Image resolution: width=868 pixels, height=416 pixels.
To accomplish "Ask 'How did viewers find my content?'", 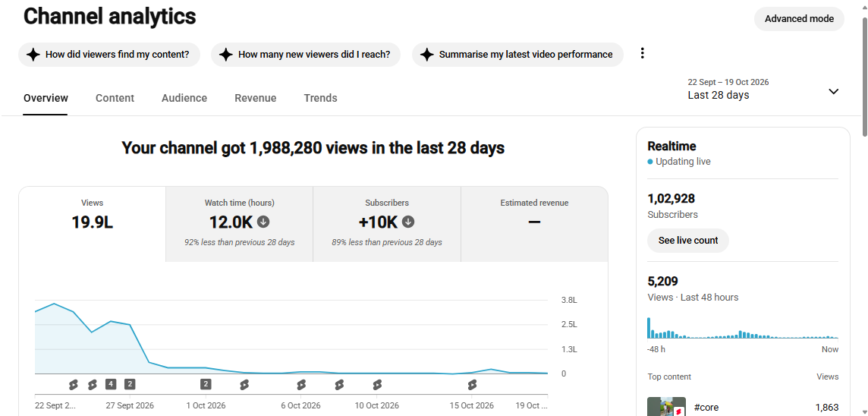I will click(x=109, y=55).
